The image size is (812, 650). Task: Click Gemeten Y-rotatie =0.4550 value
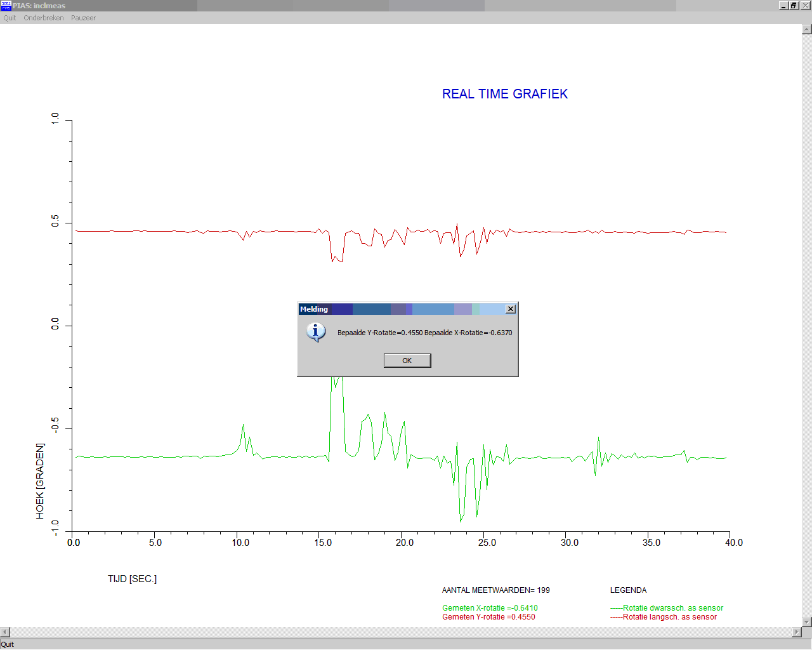click(x=488, y=617)
